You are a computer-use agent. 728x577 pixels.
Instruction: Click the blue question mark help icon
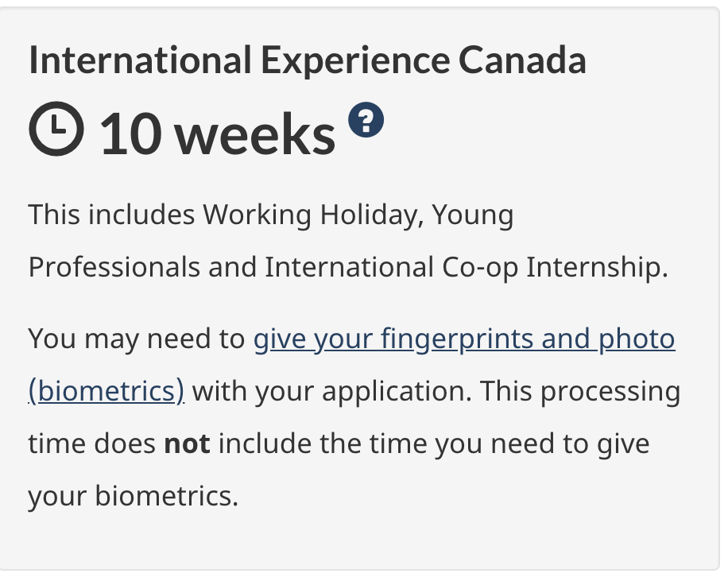point(366,121)
